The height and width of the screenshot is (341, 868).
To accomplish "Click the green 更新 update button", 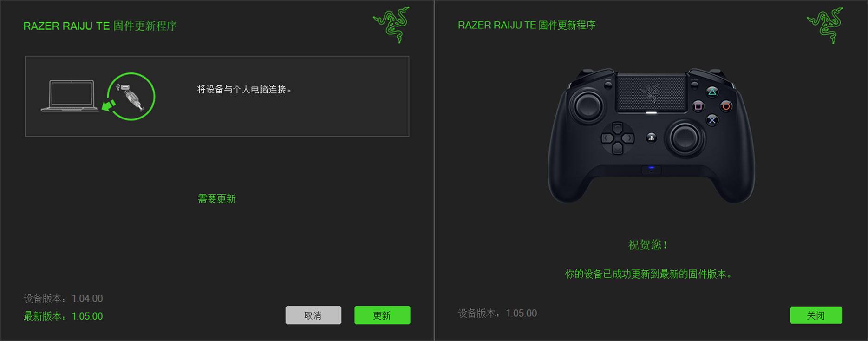I will click(382, 315).
